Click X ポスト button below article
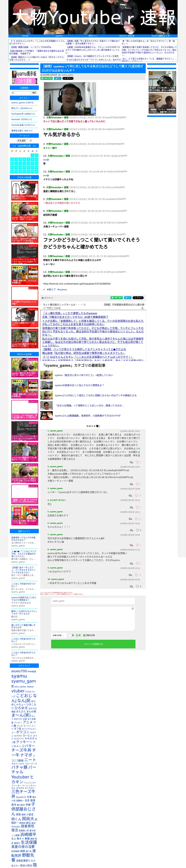186x868 pixels. [138, 298]
